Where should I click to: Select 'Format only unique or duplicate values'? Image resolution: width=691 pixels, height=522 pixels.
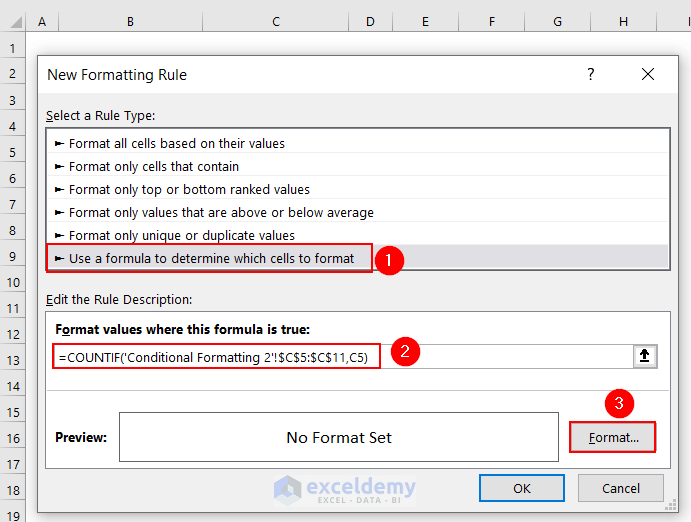181,235
